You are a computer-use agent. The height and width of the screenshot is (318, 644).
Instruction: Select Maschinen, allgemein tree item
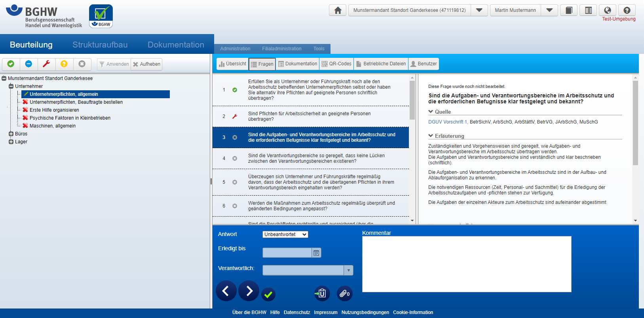point(53,126)
